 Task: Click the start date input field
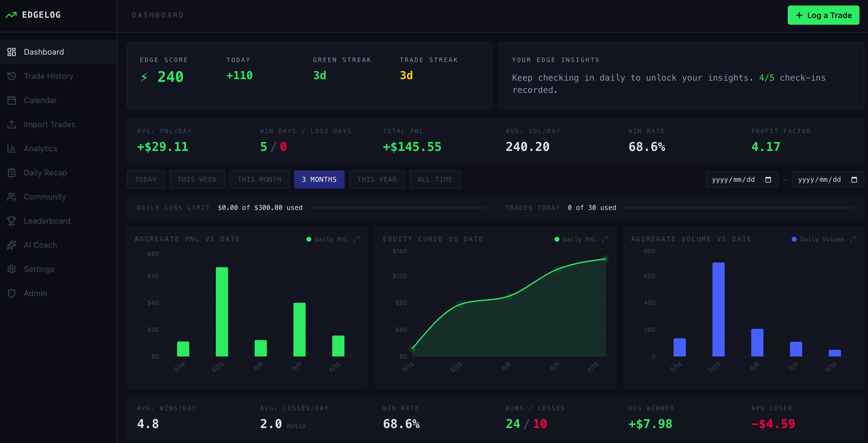[742, 180]
